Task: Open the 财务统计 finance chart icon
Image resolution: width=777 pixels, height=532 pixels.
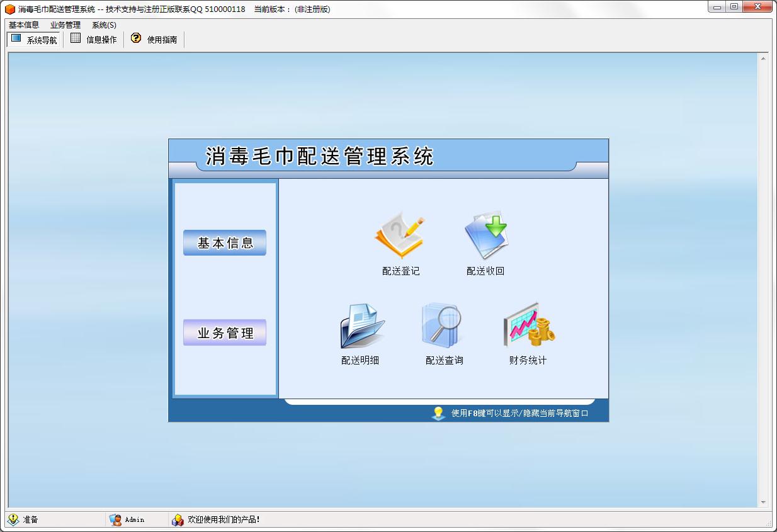Action: click(529, 325)
